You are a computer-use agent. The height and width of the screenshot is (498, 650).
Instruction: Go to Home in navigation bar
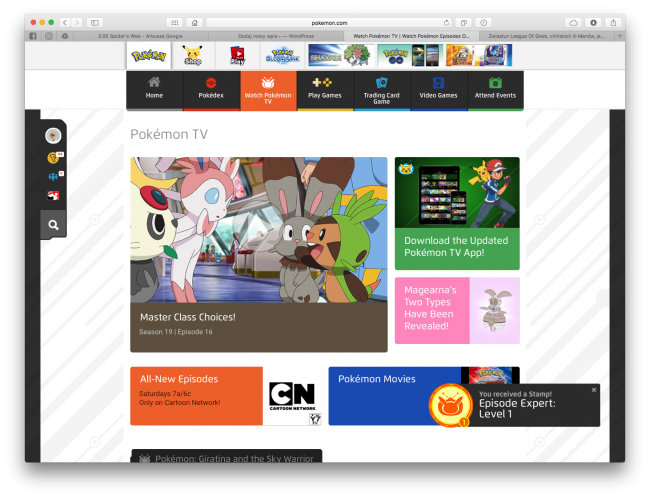154,90
